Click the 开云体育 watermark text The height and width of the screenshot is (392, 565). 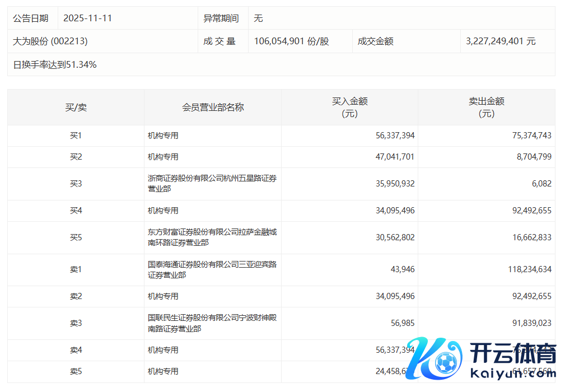pos(512,354)
